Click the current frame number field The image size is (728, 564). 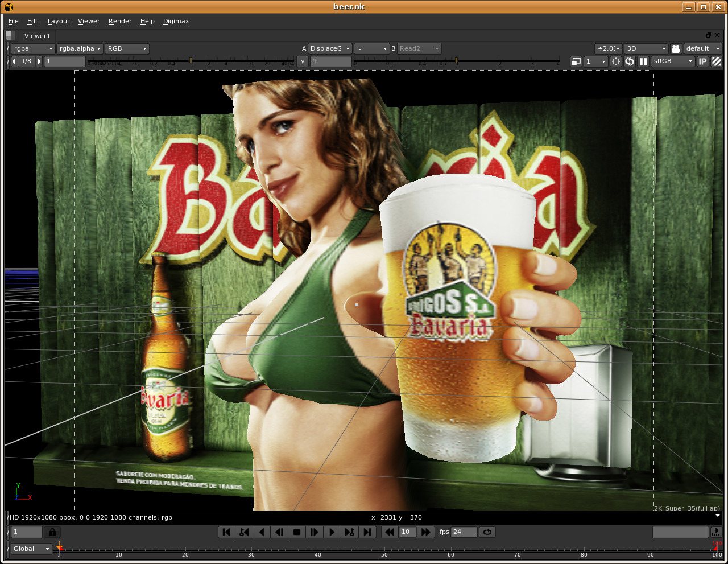pyautogui.click(x=27, y=532)
